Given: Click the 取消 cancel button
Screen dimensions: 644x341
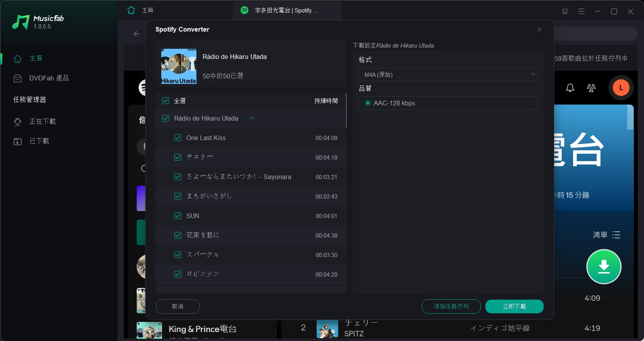Looking at the screenshot, I should tap(178, 306).
